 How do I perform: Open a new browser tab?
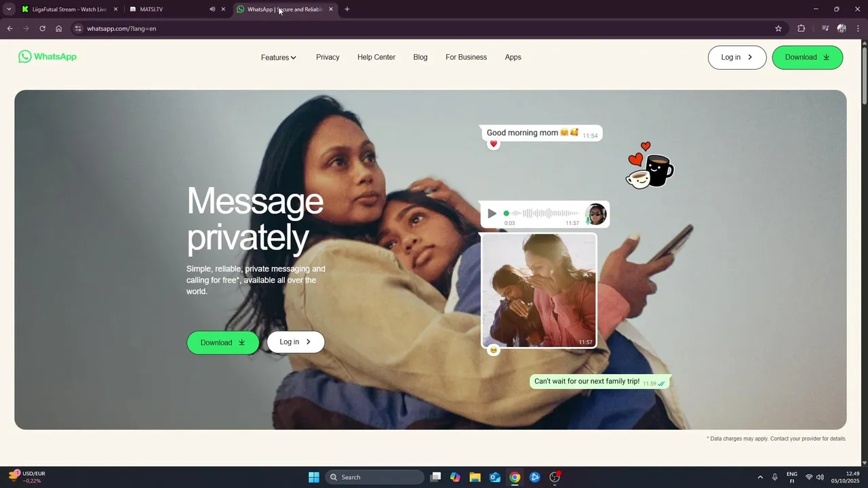(x=347, y=9)
